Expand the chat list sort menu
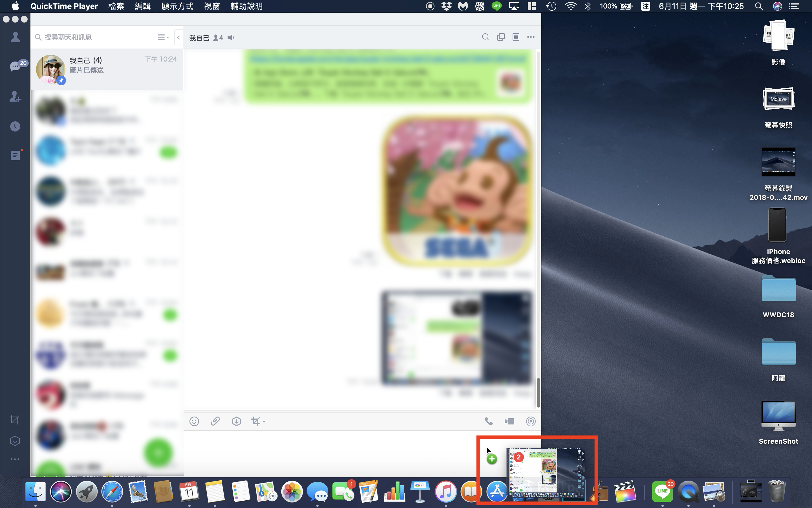The width and height of the screenshot is (812, 508). click(163, 37)
